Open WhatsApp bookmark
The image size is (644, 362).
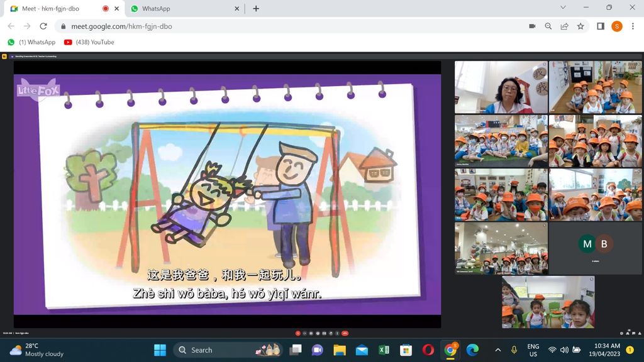(31, 42)
